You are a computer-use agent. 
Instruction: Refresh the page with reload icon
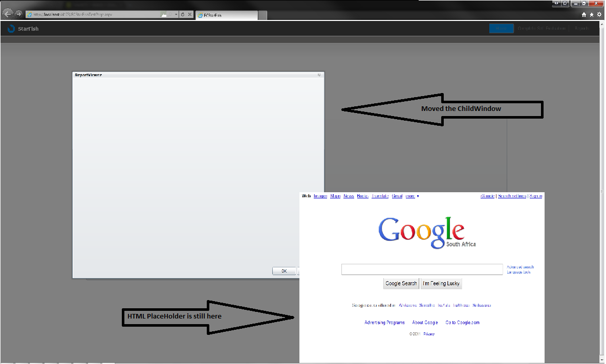point(182,14)
